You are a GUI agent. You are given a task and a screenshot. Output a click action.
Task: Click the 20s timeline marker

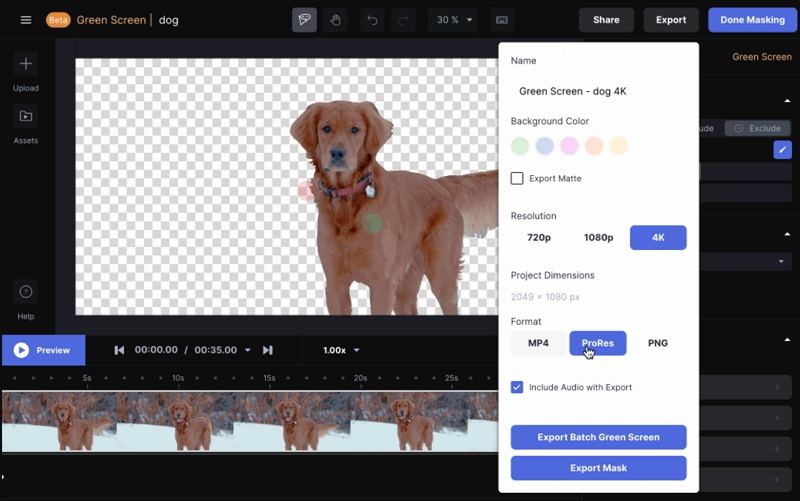click(x=360, y=378)
